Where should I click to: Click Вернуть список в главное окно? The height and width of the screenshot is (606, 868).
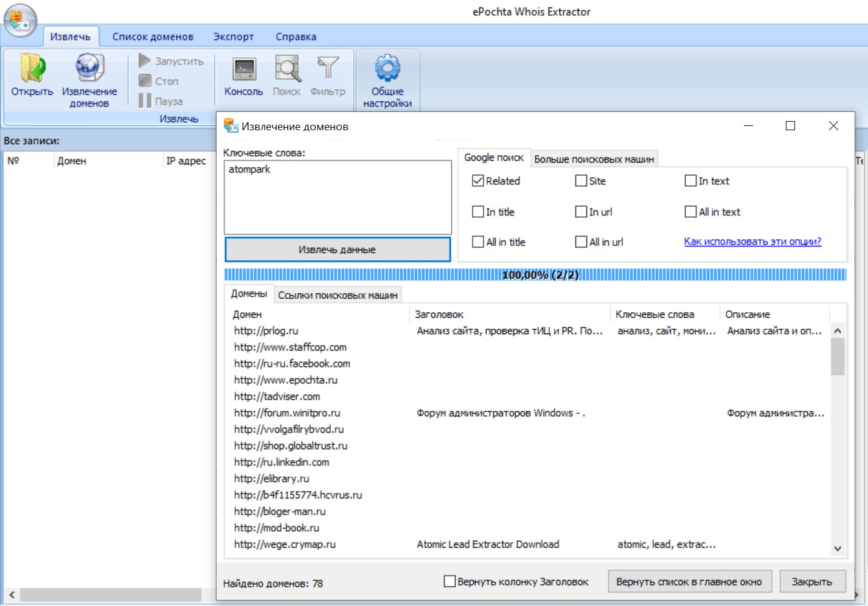click(x=689, y=582)
